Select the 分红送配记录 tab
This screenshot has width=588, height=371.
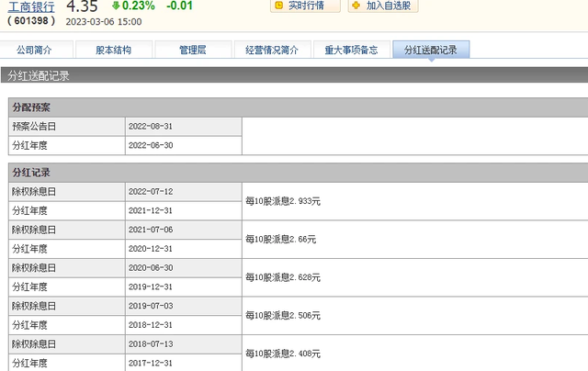coord(431,50)
